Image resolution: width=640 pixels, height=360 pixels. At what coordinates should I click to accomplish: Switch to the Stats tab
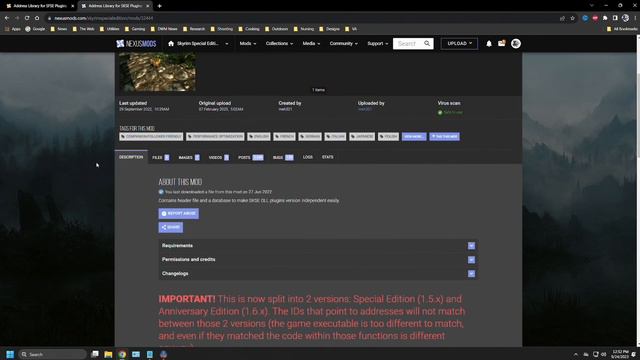pyautogui.click(x=327, y=157)
